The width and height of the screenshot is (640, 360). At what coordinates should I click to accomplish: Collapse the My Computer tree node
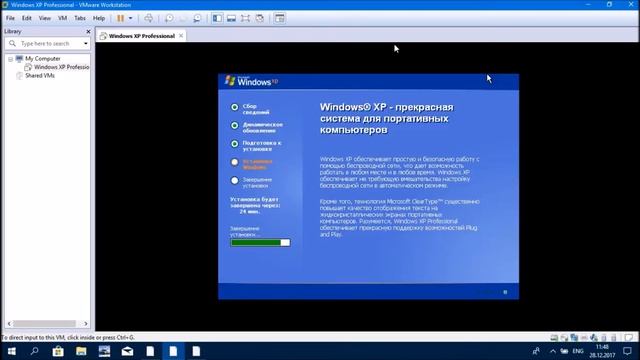point(11,59)
